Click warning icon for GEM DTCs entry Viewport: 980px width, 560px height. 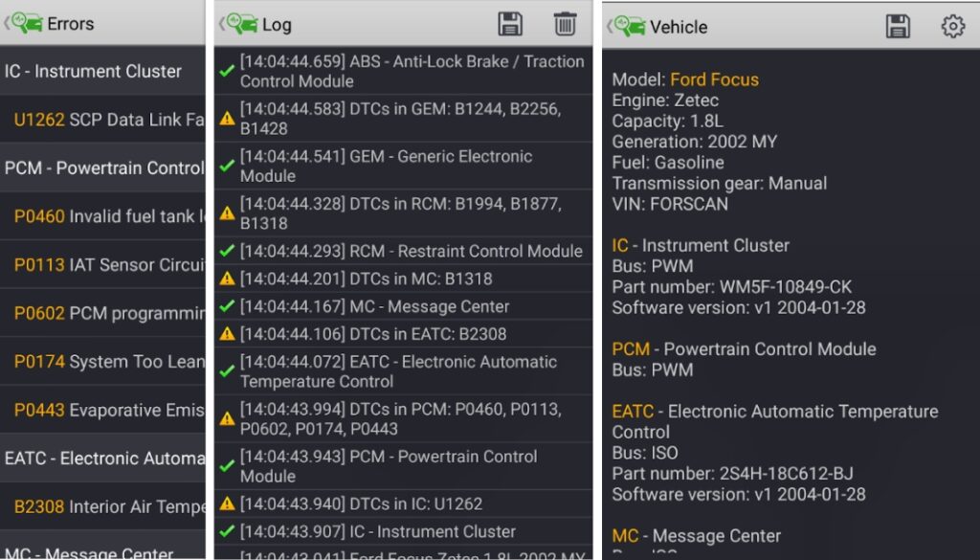pos(227,119)
